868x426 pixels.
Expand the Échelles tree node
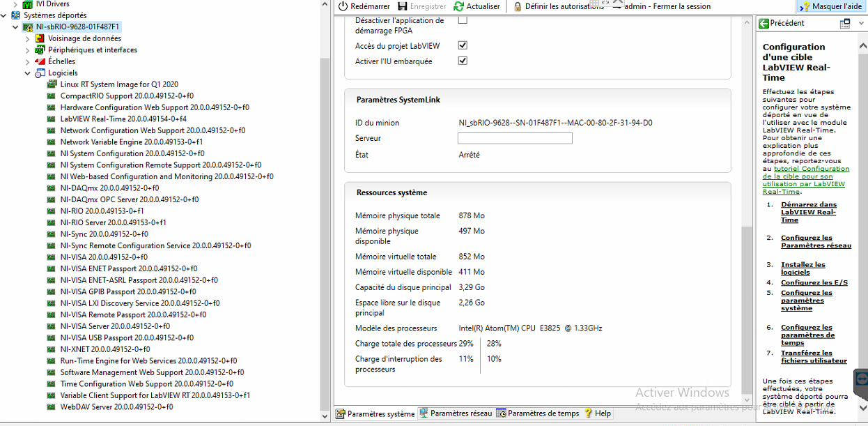coord(28,61)
